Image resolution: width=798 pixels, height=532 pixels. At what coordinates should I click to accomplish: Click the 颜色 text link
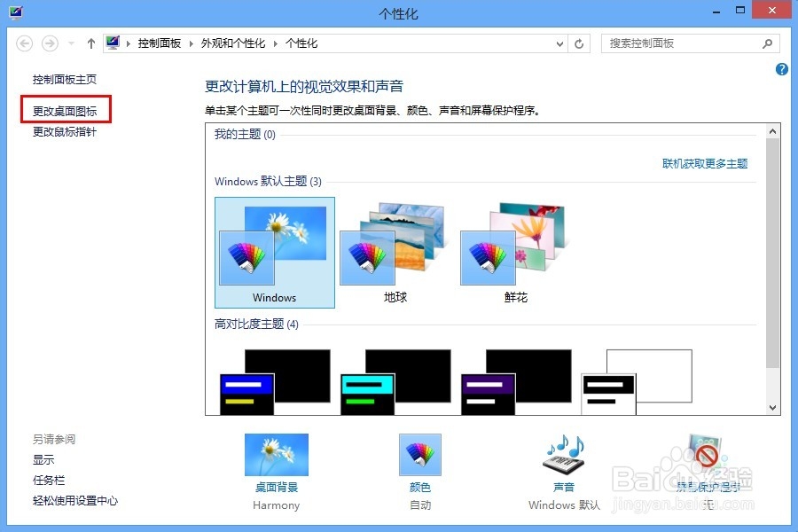420,487
